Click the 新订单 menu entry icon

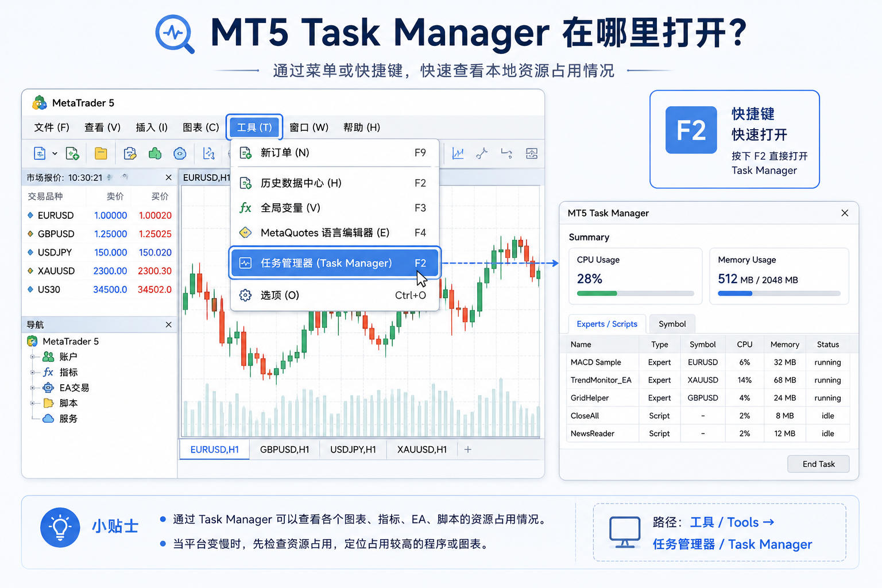(x=246, y=153)
